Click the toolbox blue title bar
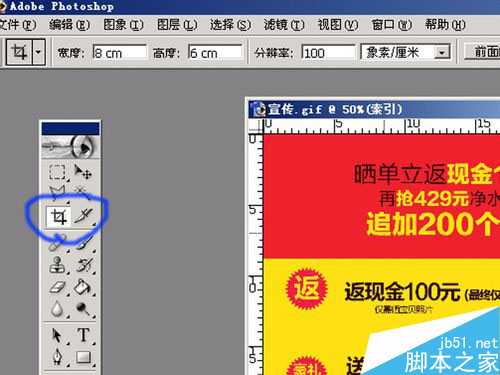The image size is (500, 375). (70, 129)
